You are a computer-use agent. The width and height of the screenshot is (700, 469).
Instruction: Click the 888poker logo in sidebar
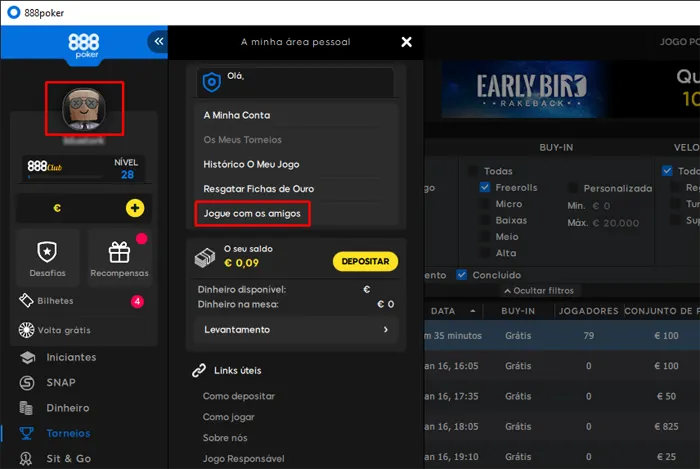click(84, 46)
